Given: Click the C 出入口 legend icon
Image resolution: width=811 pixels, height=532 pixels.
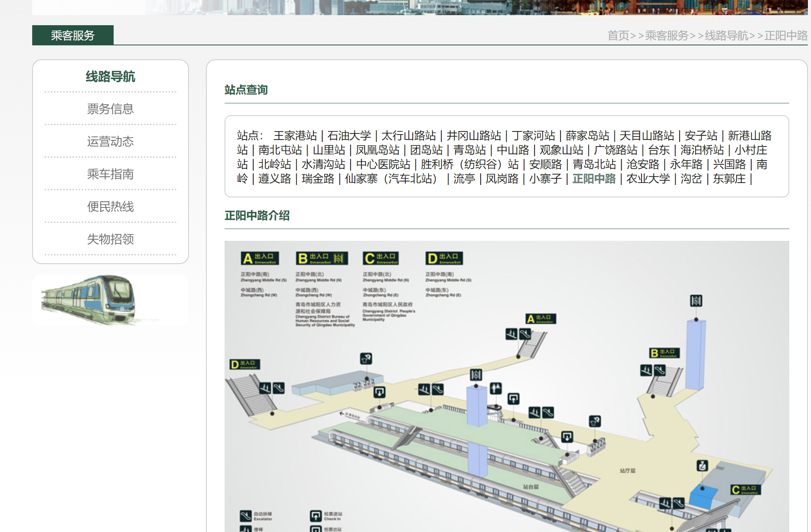Looking at the screenshot, I should 381,258.
